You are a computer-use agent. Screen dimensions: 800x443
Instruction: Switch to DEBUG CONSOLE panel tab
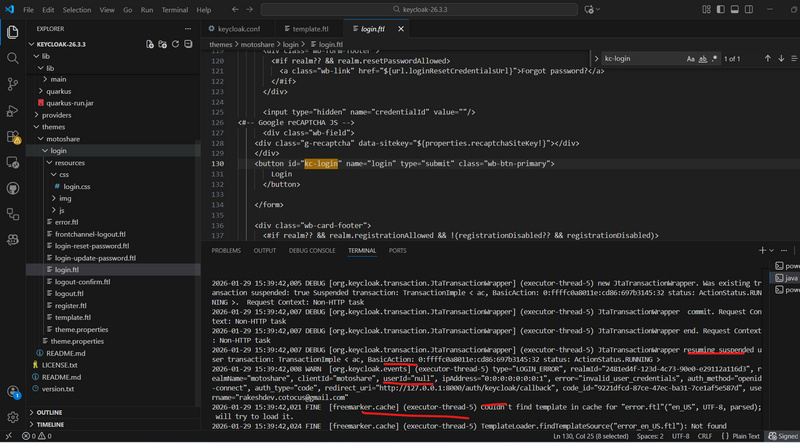309,250
